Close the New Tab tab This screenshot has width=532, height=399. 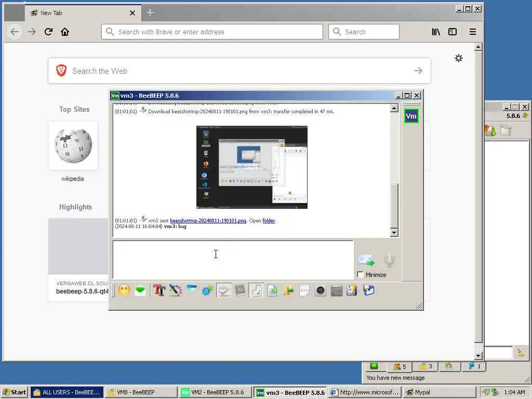point(132,13)
